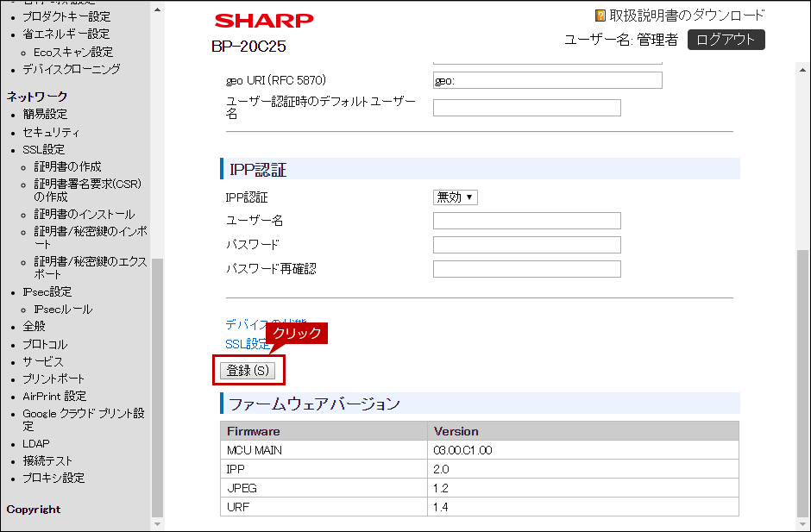This screenshot has width=811, height=532.
Task: Click the 登録(S) button
Action: [248, 371]
